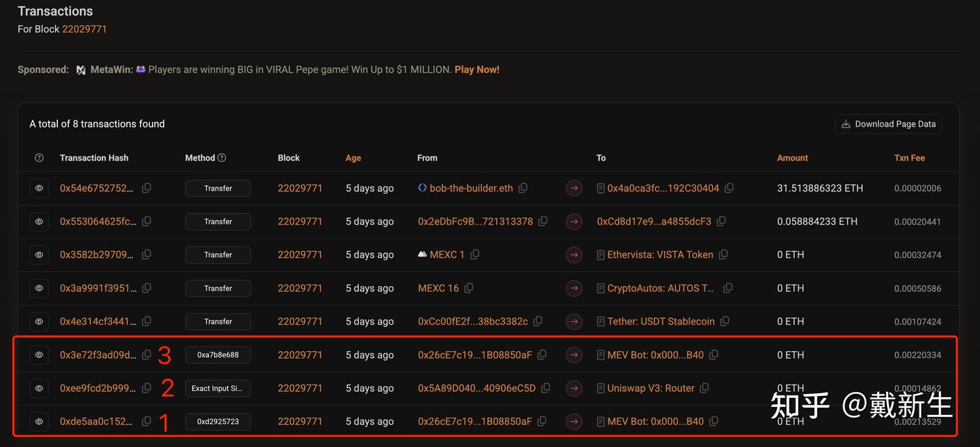Copy sender address 0x5A89D040...40906eC5D
This screenshot has width=980, height=447.
[x=546, y=388]
